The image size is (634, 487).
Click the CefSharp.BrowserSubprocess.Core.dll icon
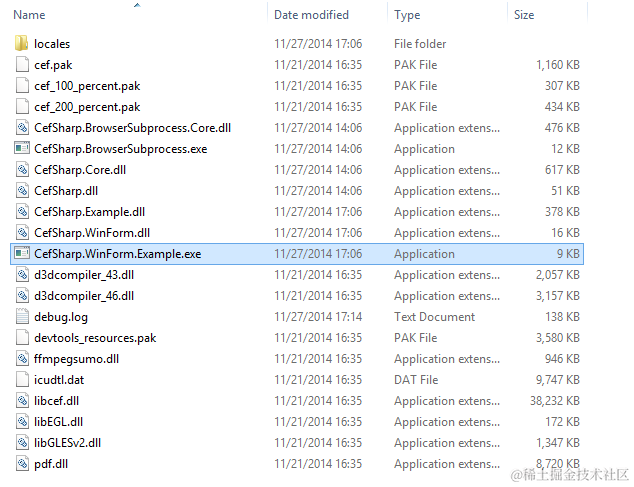tap(22, 127)
